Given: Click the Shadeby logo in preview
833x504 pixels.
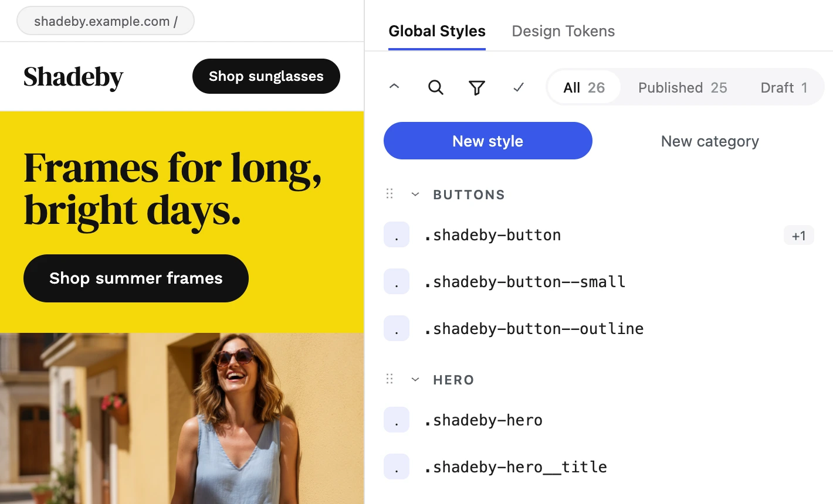Looking at the screenshot, I should coord(73,77).
